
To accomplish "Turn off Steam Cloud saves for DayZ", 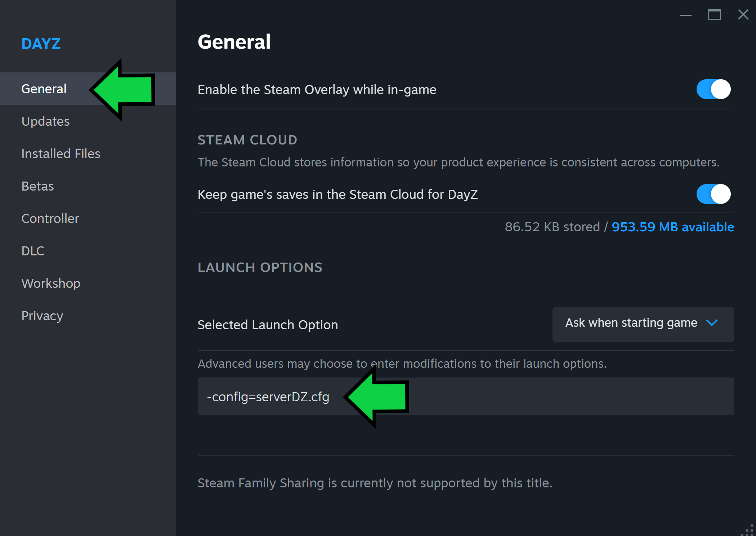I will (x=713, y=194).
